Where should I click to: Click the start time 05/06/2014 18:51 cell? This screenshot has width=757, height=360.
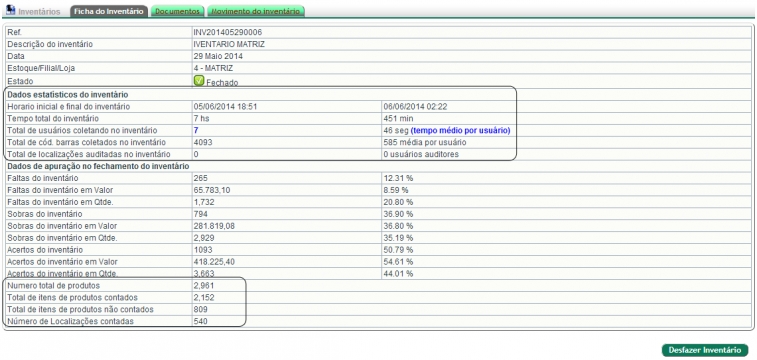point(286,107)
